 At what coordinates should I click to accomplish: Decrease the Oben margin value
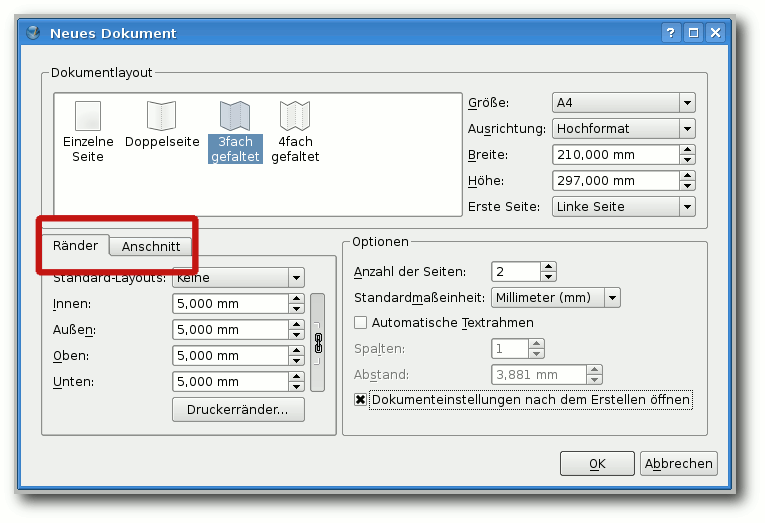point(296,361)
